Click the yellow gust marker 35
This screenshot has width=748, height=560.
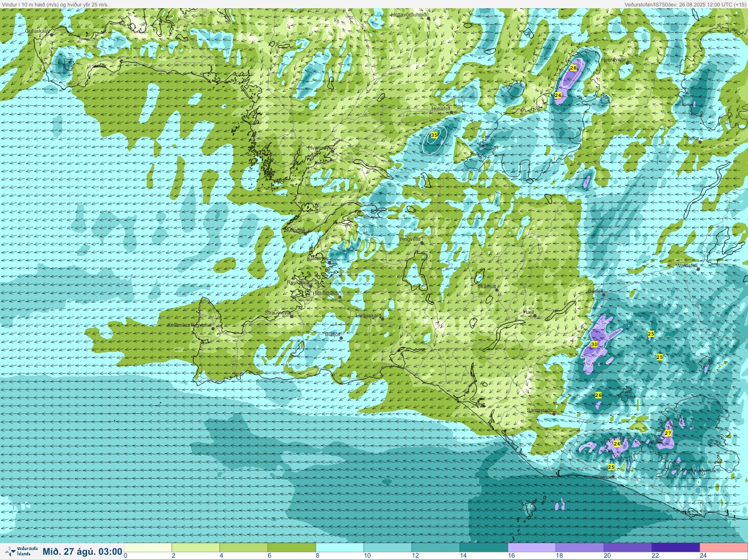click(x=434, y=135)
